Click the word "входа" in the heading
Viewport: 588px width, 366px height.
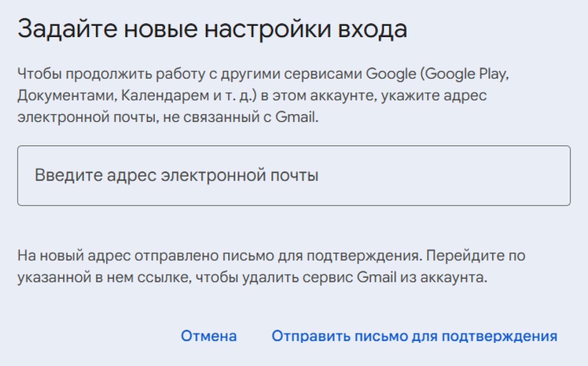coord(373,29)
